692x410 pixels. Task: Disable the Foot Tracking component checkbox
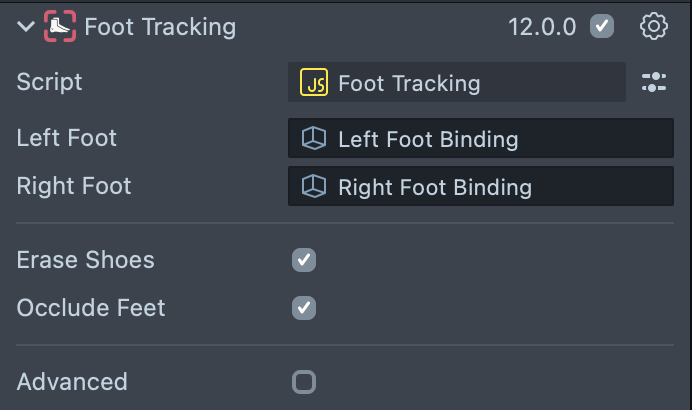click(x=601, y=27)
